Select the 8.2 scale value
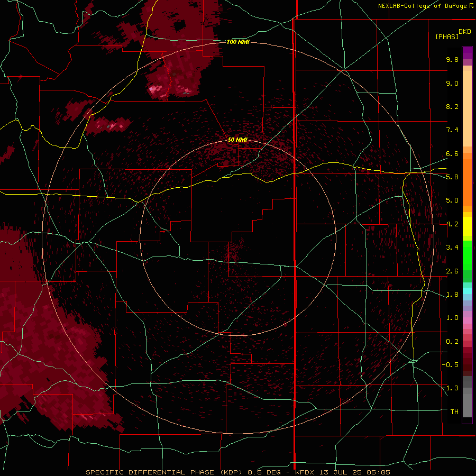 (452, 106)
